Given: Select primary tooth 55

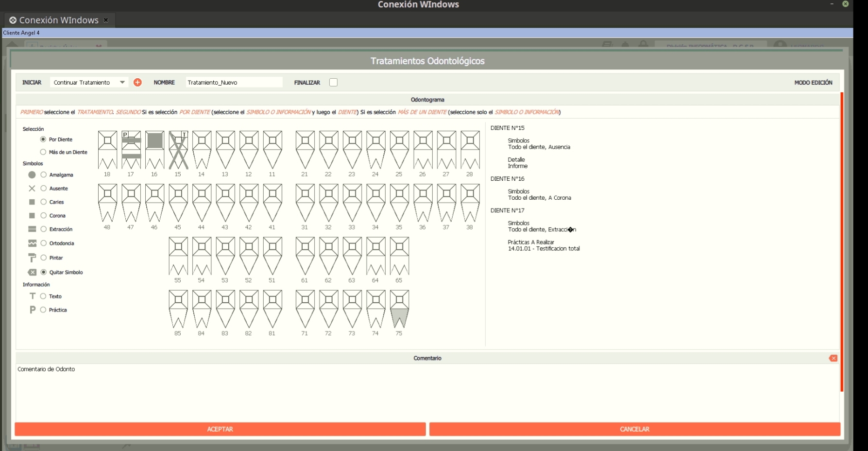Looking at the screenshot, I should point(178,256).
